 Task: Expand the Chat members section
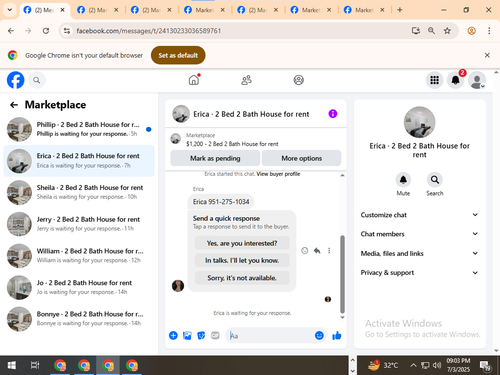[419, 234]
